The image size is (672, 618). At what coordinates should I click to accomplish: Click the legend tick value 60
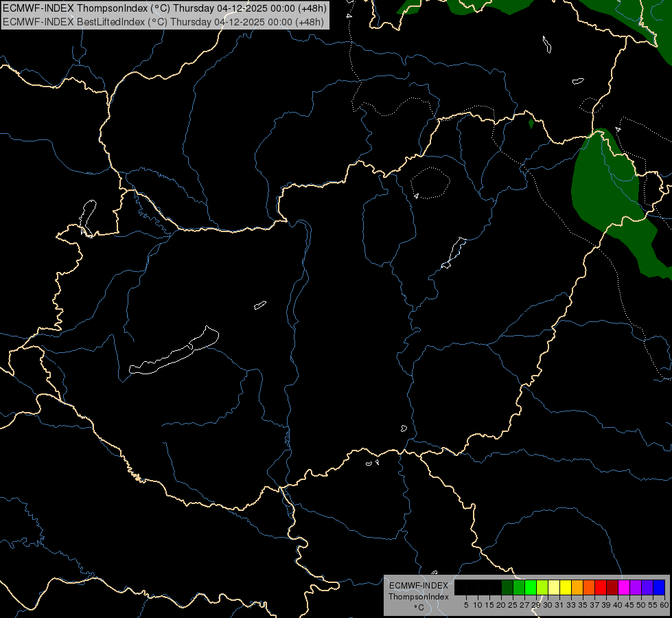[664, 605]
